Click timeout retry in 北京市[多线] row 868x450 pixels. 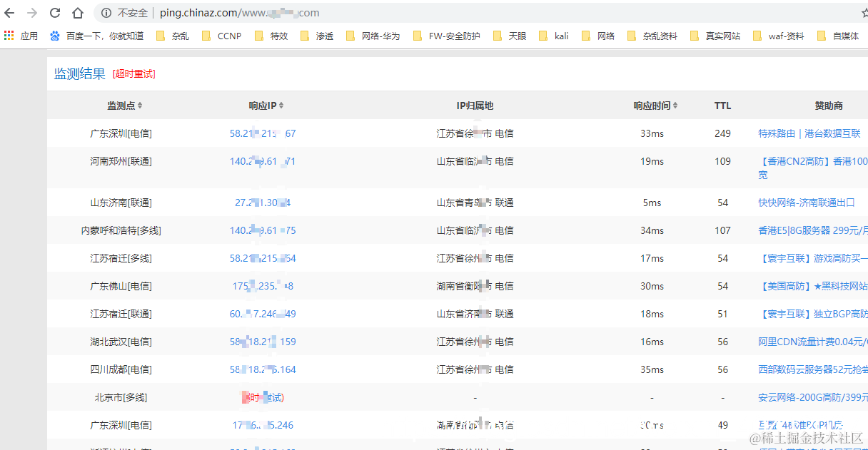pos(263,397)
